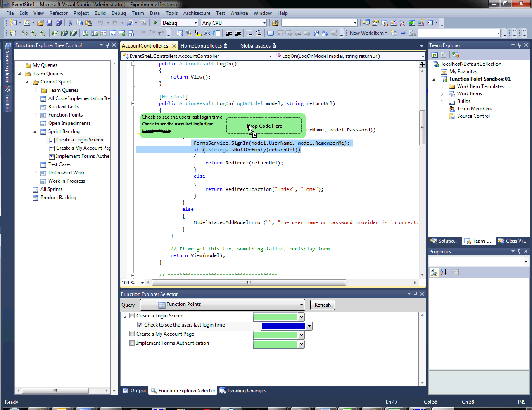The height and width of the screenshot is (410, 532).
Task: Click the Refresh button
Action: (x=323, y=305)
